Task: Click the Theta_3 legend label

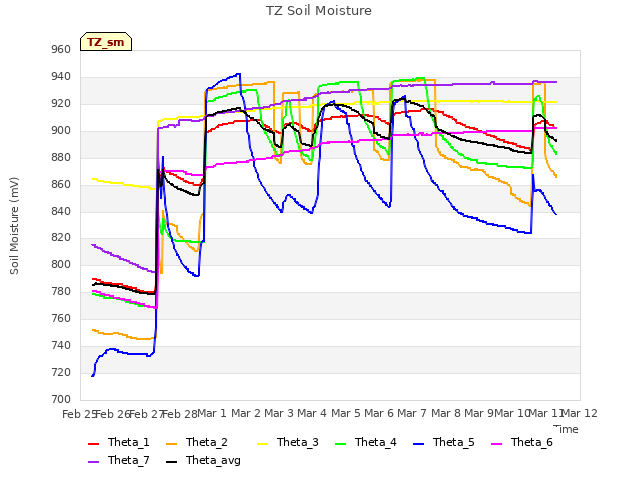Action: pos(298,442)
